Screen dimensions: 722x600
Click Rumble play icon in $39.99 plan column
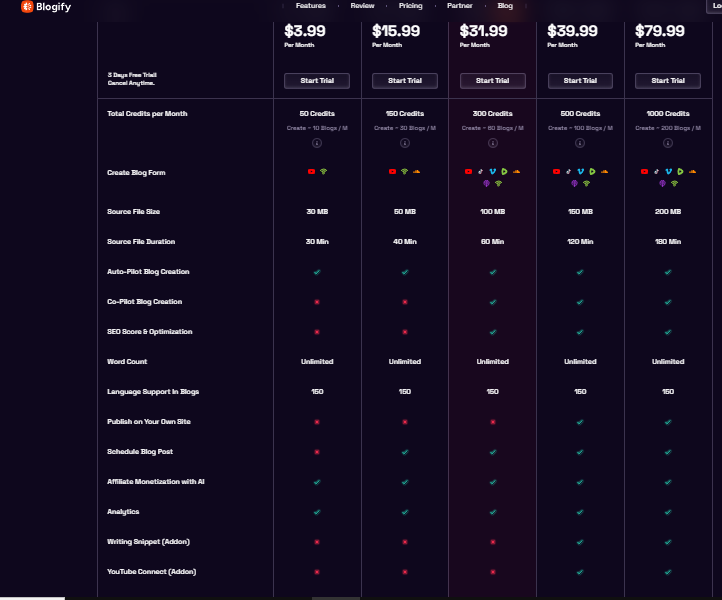(x=592, y=171)
